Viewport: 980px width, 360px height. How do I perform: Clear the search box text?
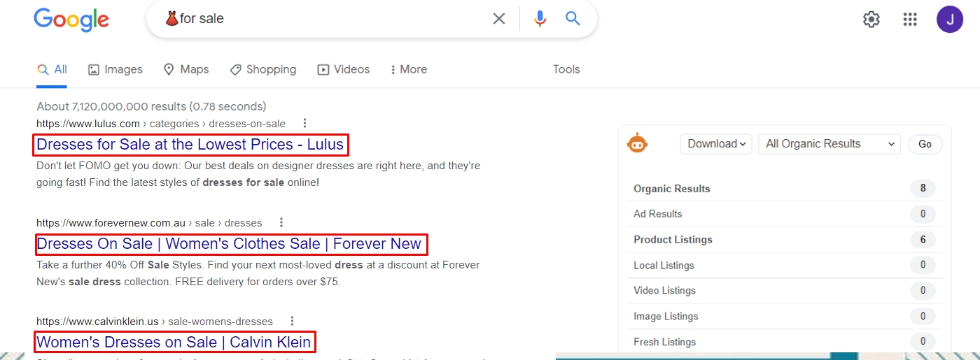click(499, 19)
